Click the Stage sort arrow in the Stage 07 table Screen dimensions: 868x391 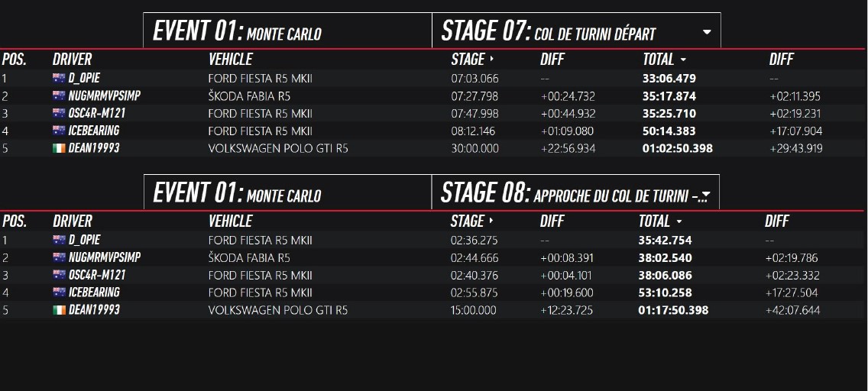click(491, 59)
